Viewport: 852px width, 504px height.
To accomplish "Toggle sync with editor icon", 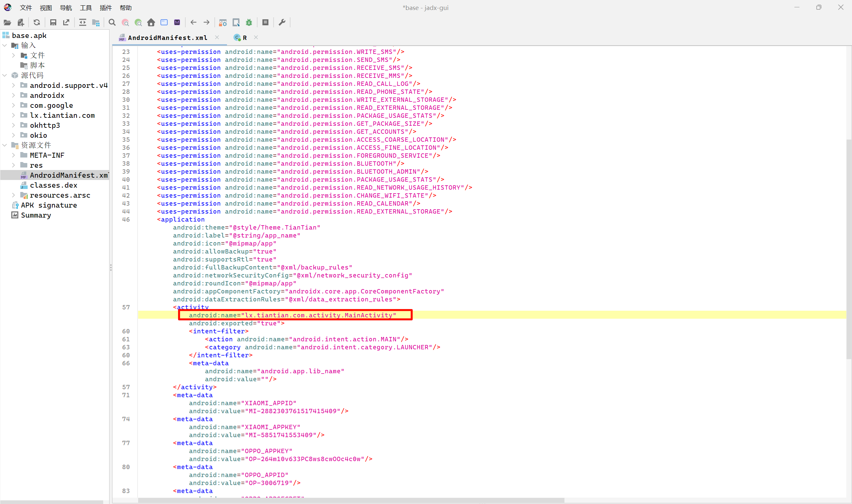I will click(x=83, y=23).
